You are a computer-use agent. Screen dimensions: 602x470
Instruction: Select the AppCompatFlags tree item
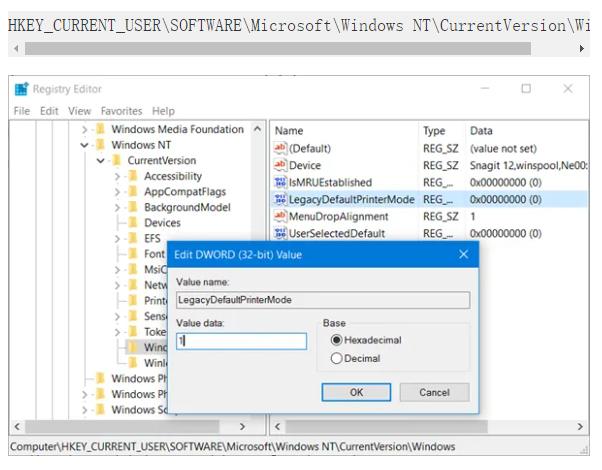(185, 192)
